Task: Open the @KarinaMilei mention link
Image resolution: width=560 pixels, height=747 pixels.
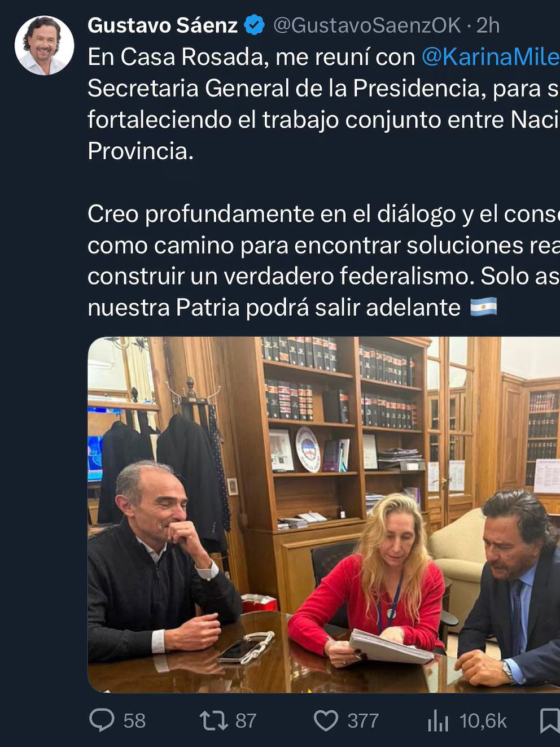Action: click(491, 57)
